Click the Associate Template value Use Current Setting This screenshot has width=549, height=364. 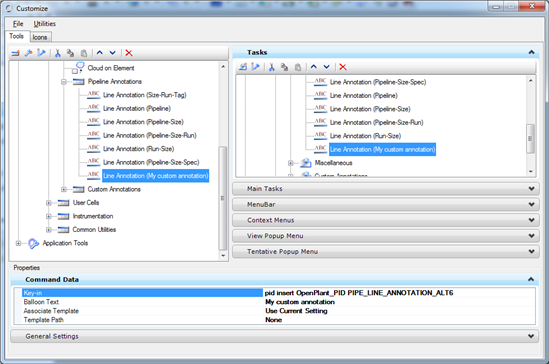(296, 311)
